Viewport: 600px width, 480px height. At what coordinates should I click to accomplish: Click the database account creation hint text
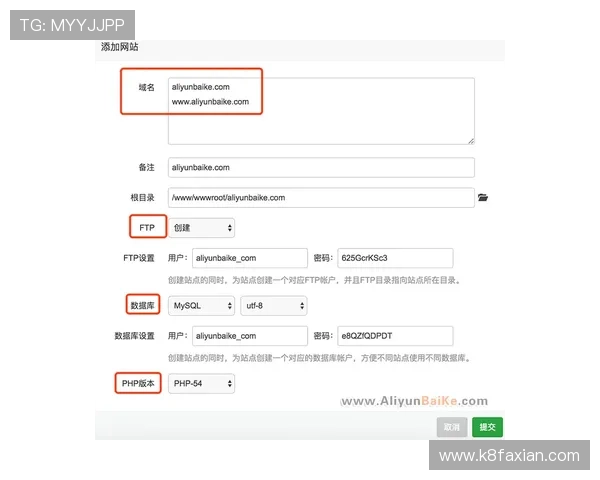(319, 358)
